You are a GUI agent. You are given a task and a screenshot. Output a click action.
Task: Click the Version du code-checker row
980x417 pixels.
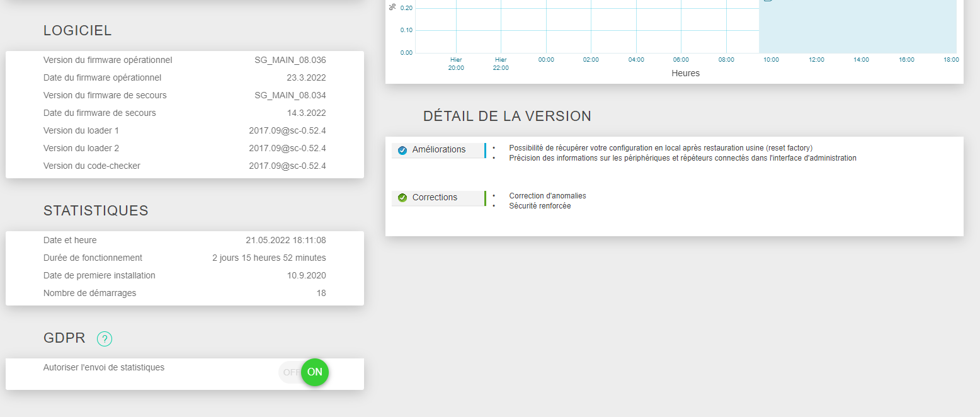click(x=185, y=166)
